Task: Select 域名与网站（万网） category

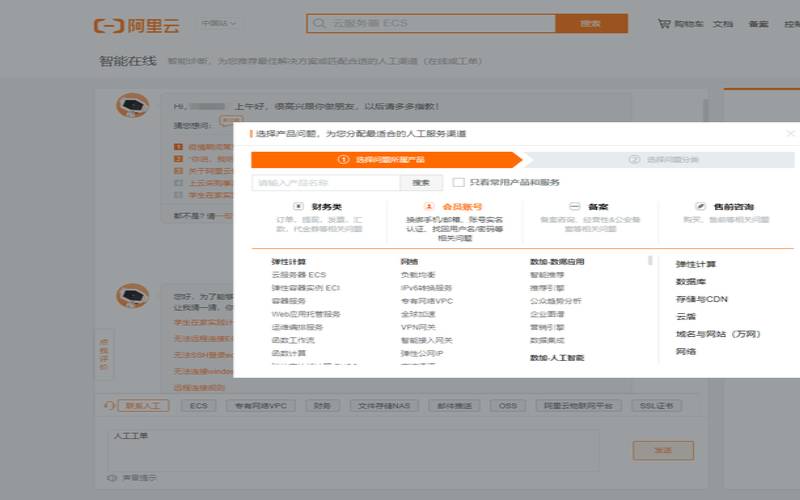Action: pos(718,334)
